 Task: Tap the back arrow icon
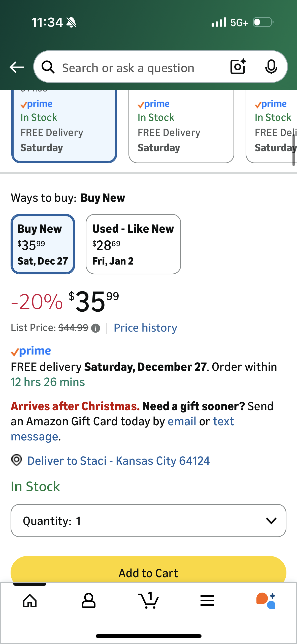pos(17,67)
